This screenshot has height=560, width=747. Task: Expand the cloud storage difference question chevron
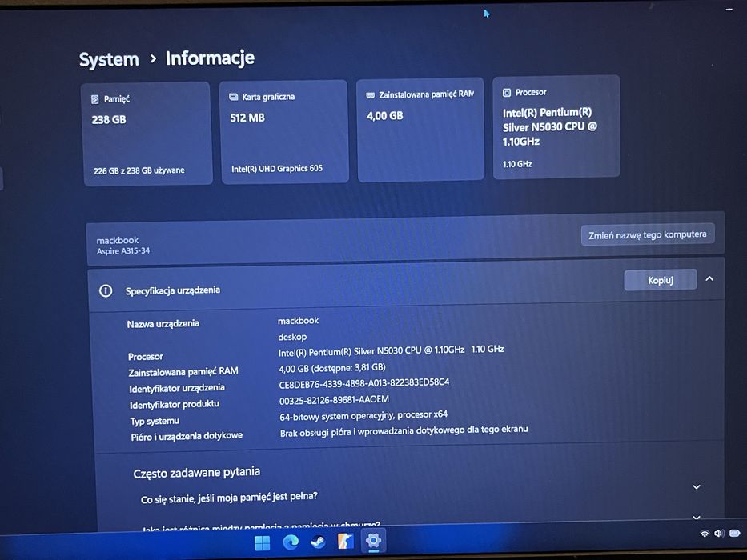point(696,517)
